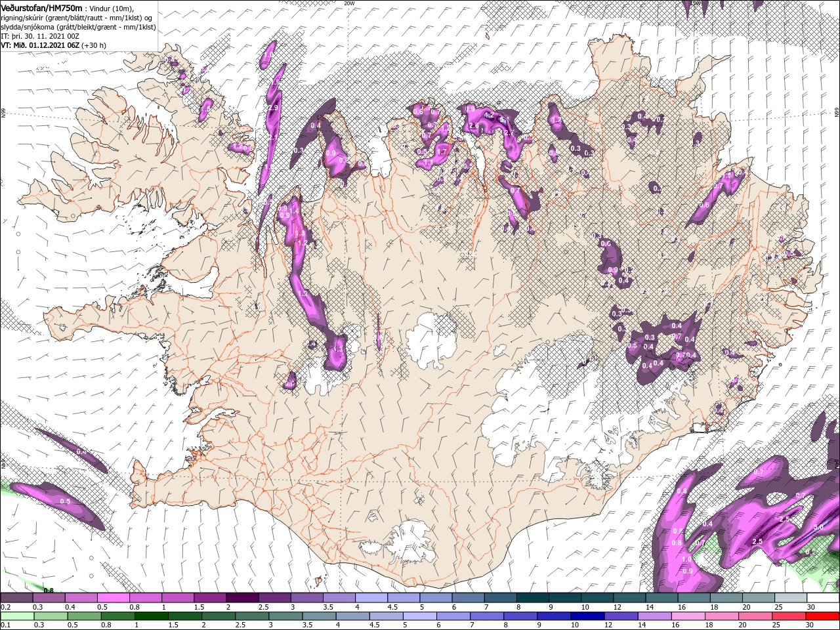Select the red 30 swatch in the rain legend
This screenshot has width=840, height=630.
pos(823,616)
